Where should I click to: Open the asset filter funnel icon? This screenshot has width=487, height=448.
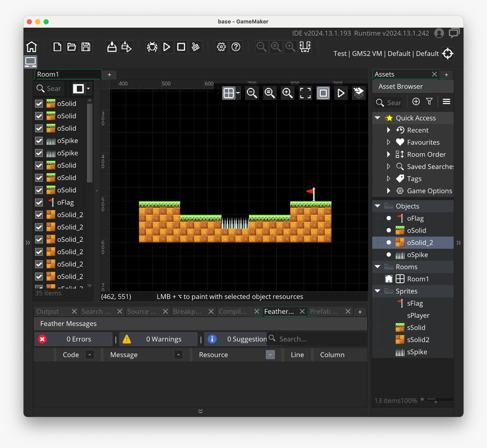point(429,102)
